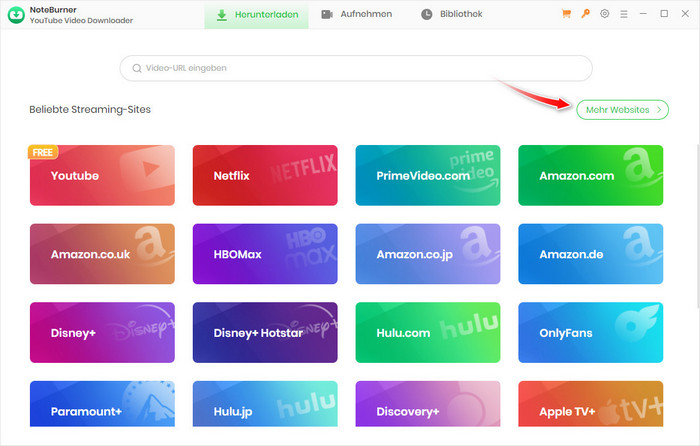700x446 pixels.
Task: Choose the HBOMax card
Action: coord(265,254)
